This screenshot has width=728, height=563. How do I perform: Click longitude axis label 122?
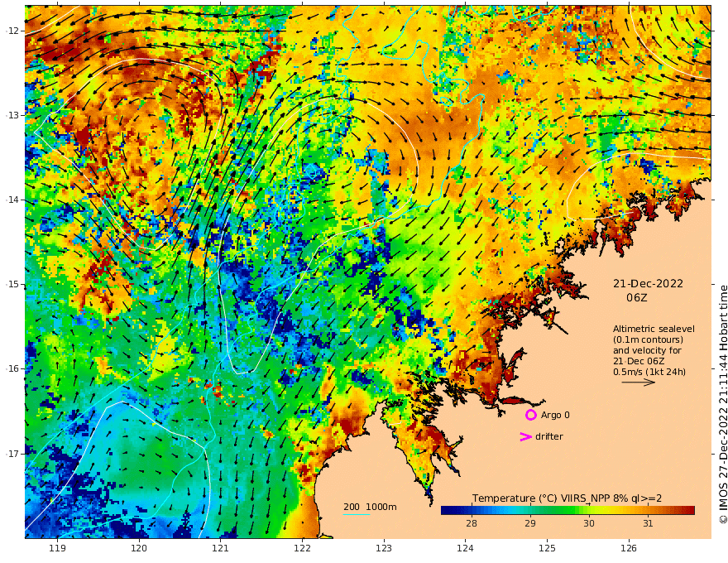[x=302, y=548]
